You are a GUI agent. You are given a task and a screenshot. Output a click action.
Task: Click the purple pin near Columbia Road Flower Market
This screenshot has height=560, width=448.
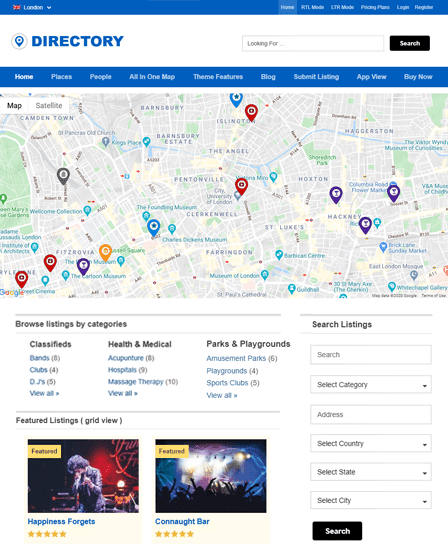393,194
